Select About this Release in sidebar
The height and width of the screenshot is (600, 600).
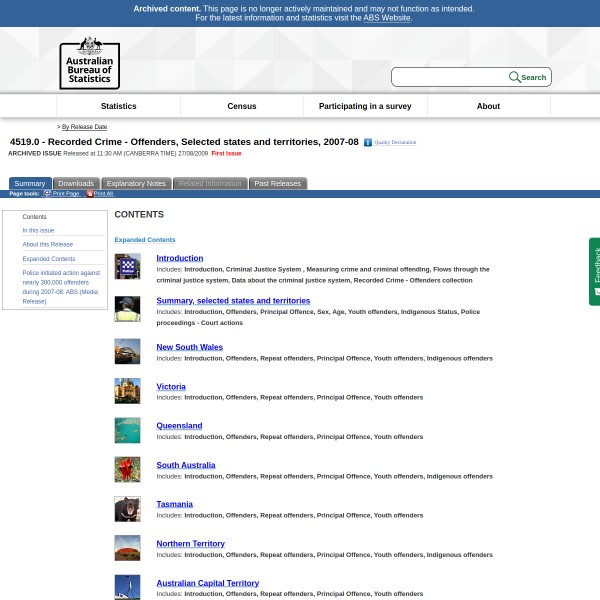(48, 244)
